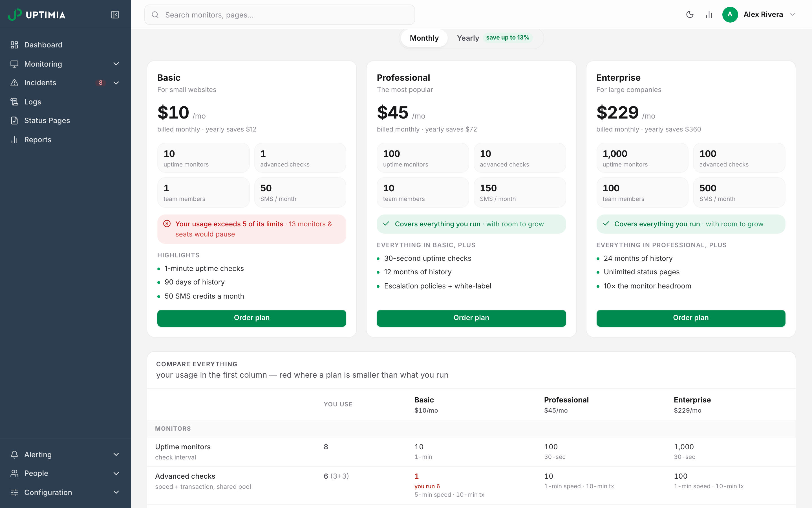Image resolution: width=812 pixels, height=508 pixels.
Task: Expand the People menu chevron
Action: click(x=116, y=473)
